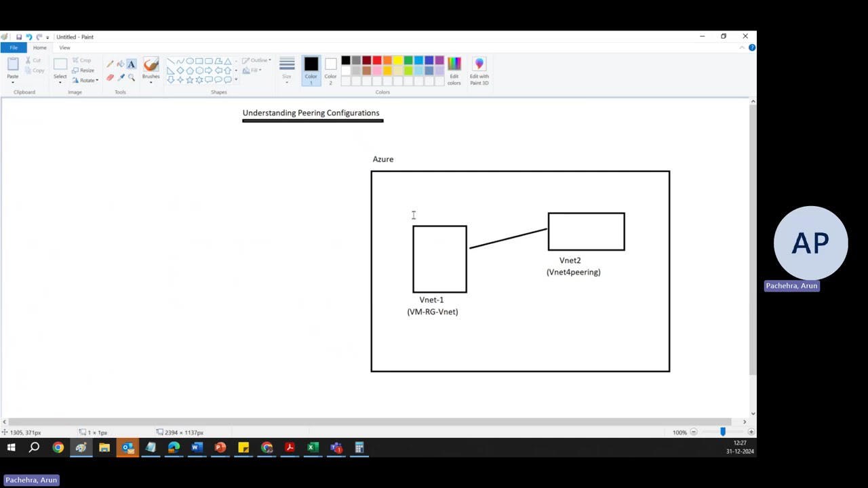Screen dimensions: 868x488
Task: Open the Resize dialog
Action: pos(83,70)
